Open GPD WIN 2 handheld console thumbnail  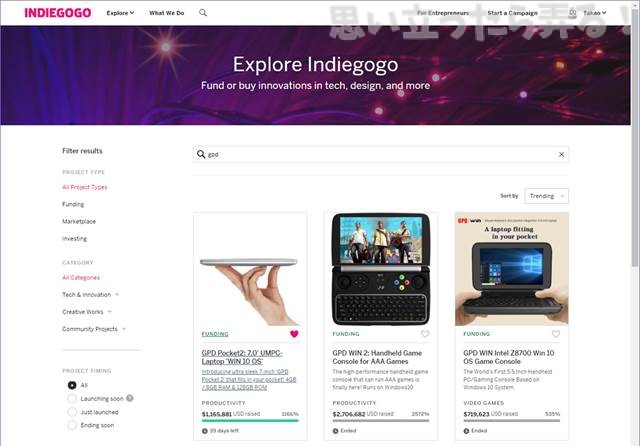[381, 269]
